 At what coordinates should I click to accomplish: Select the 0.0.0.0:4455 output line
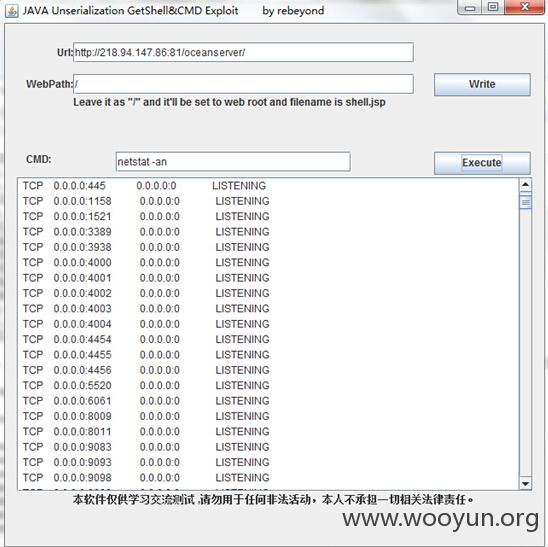(146, 355)
